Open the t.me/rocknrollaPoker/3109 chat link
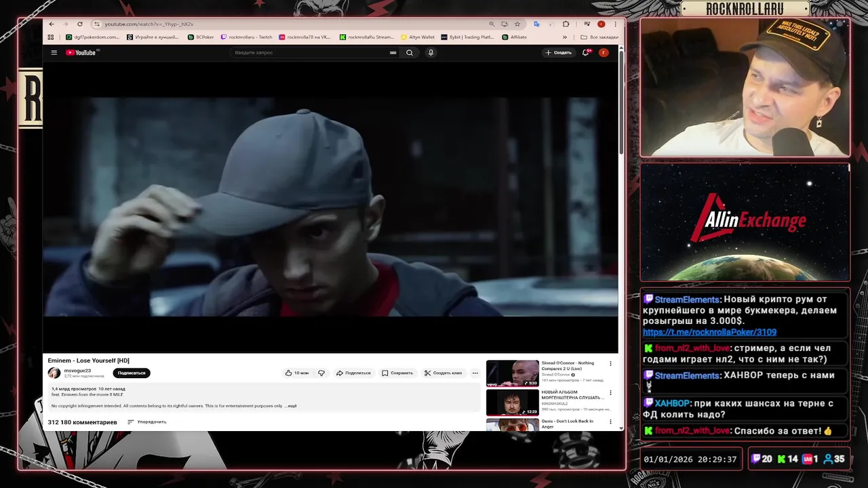This screenshot has width=868, height=488. click(x=709, y=332)
